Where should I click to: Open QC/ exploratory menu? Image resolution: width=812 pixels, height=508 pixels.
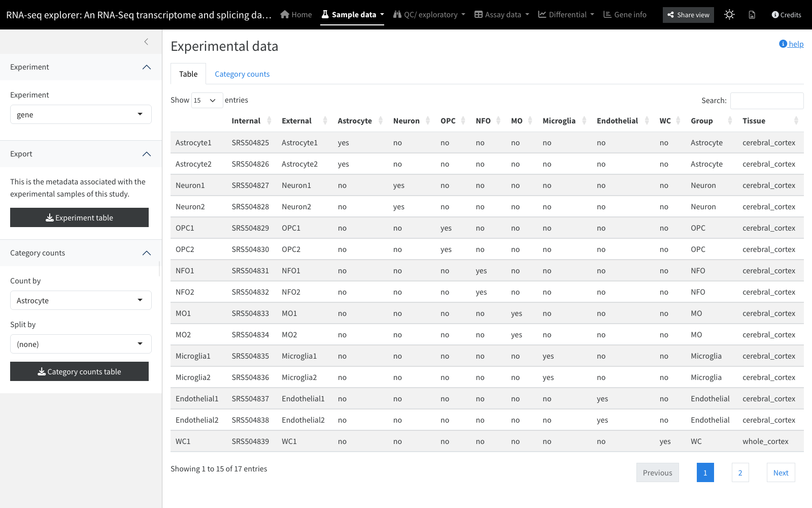(429, 15)
